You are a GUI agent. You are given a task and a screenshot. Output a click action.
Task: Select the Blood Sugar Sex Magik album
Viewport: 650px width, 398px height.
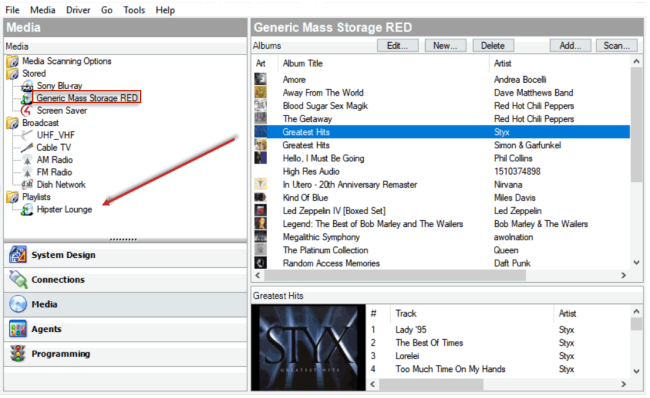(442, 106)
